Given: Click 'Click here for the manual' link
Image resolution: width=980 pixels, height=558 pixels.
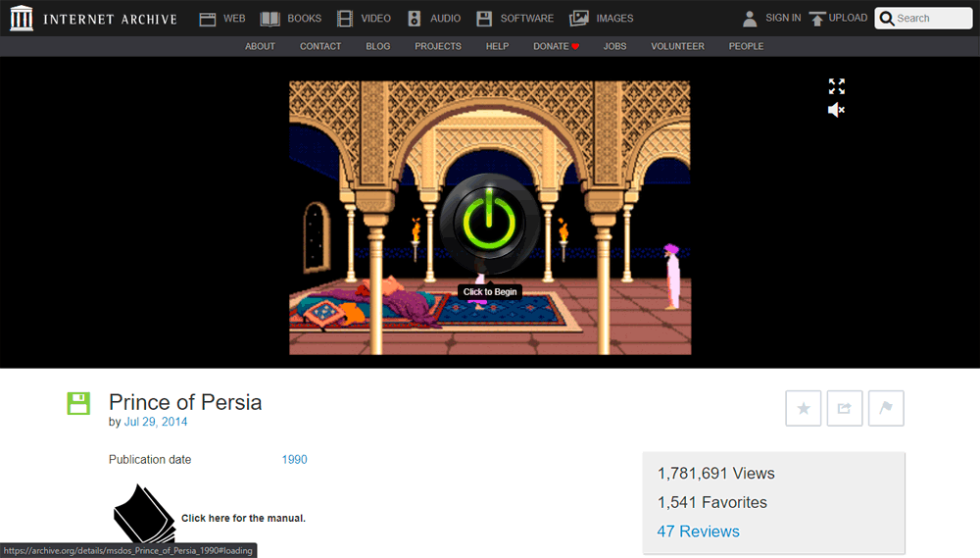Looking at the screenshot, I should point(243,518).
